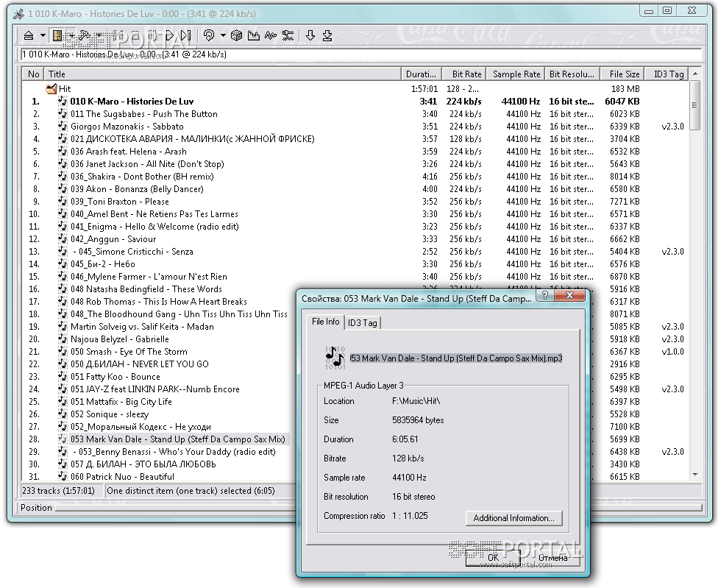Select track 011 The Sugababes - Push The Button

tap(143, 114)
